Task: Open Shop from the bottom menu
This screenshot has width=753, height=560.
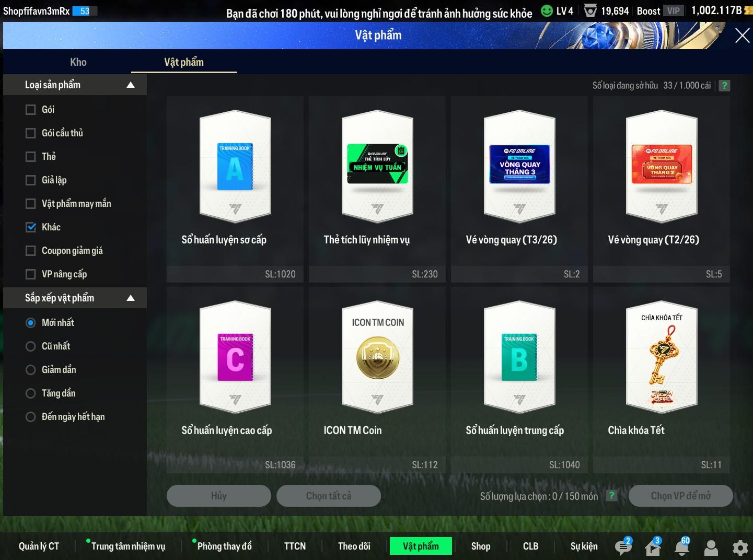Action: tap(480, 546)
